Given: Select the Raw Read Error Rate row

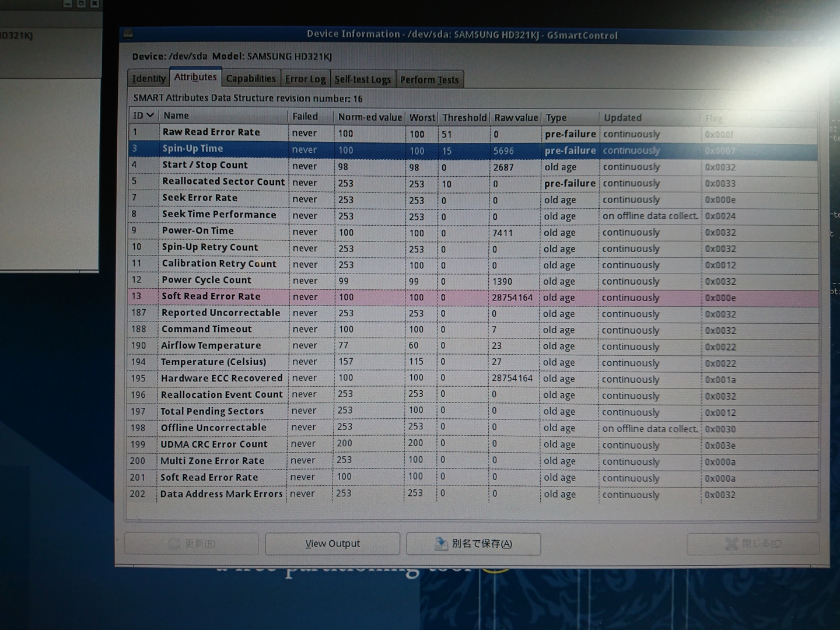Looking at the screenshot, I should click(211, 132).
